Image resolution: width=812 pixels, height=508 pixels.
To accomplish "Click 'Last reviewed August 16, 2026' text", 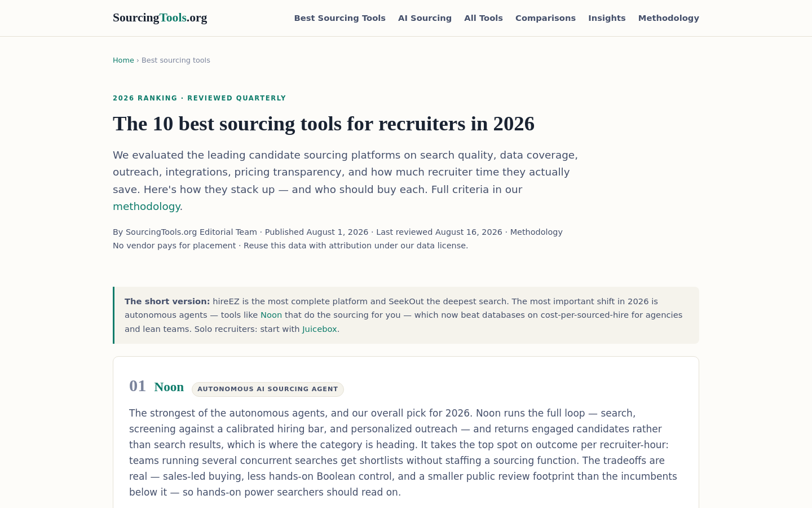I will pyautogui.click(x=439, y=232).
